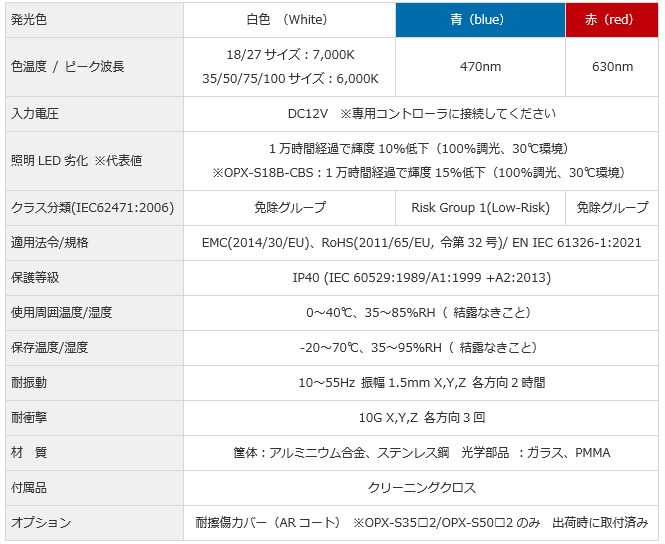This screenshot has height=544, width=665.
Task: Click the 付属品 row label
Action: (29, 488)
